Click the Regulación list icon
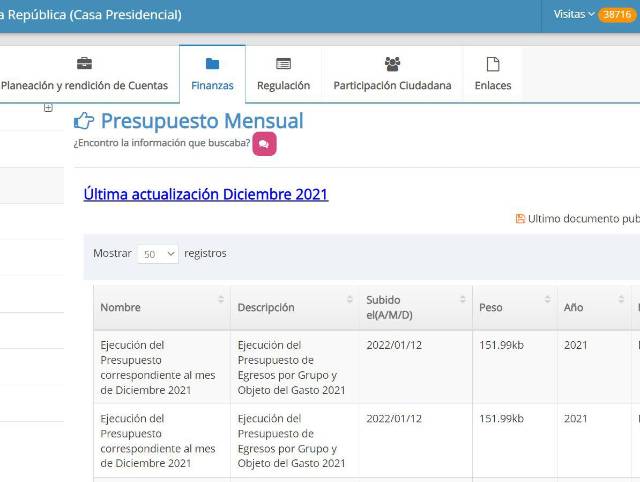 click(x=283, y=64)
